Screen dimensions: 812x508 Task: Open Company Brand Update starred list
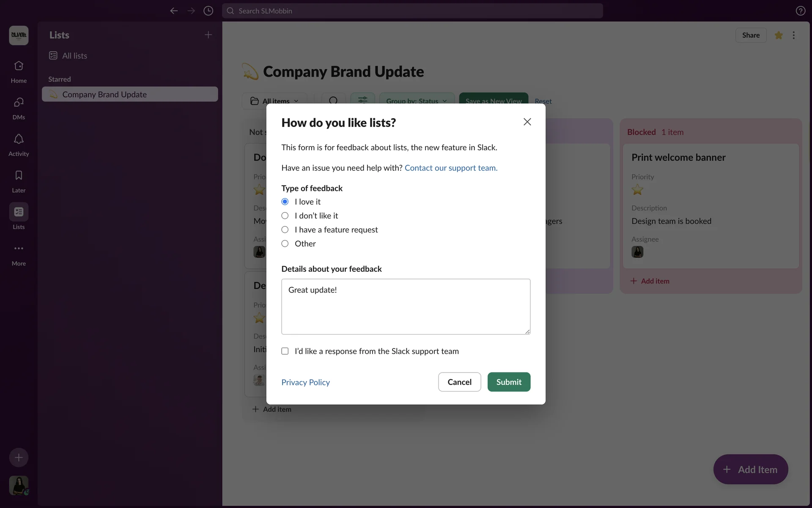click(x=104, y=94)
